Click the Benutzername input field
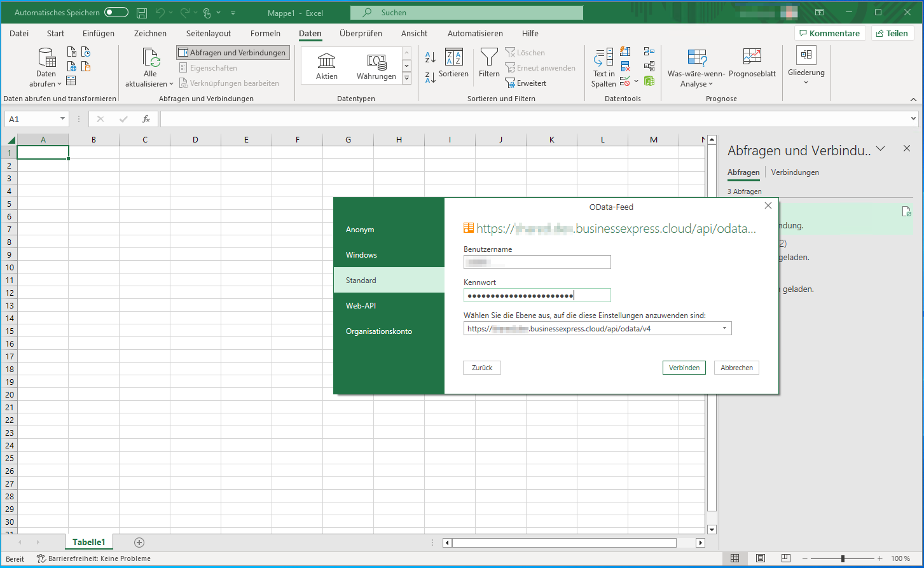The height and width of the screenshot is (568, 924). pos(537,262)
